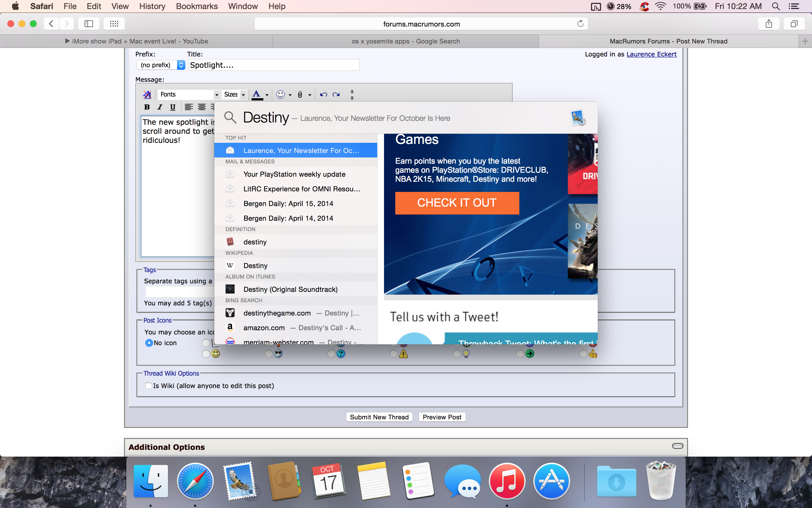Open the History menu
This screenshot has height=508, width=812.
152,6
